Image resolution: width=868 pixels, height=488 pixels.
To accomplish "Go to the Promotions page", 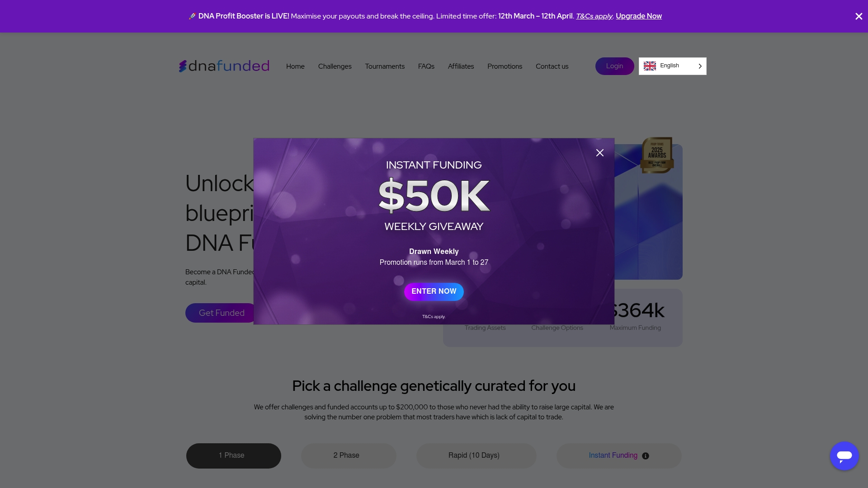I will (x=505, y=66).
